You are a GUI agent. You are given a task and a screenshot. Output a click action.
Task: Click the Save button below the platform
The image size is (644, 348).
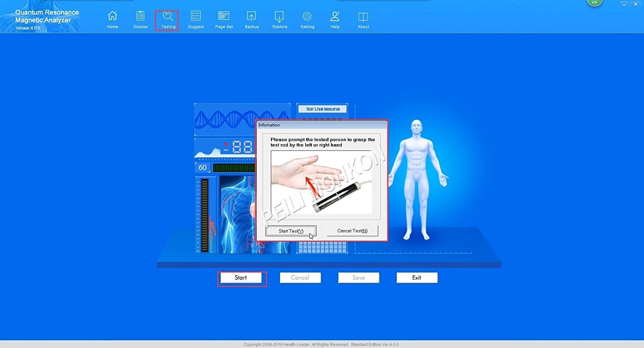tap(358, 278)
